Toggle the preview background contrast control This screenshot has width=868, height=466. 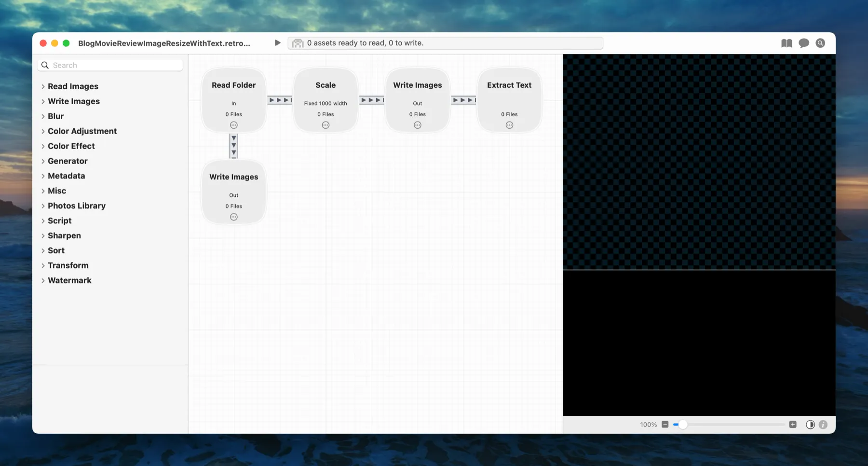tap(810, 425)
